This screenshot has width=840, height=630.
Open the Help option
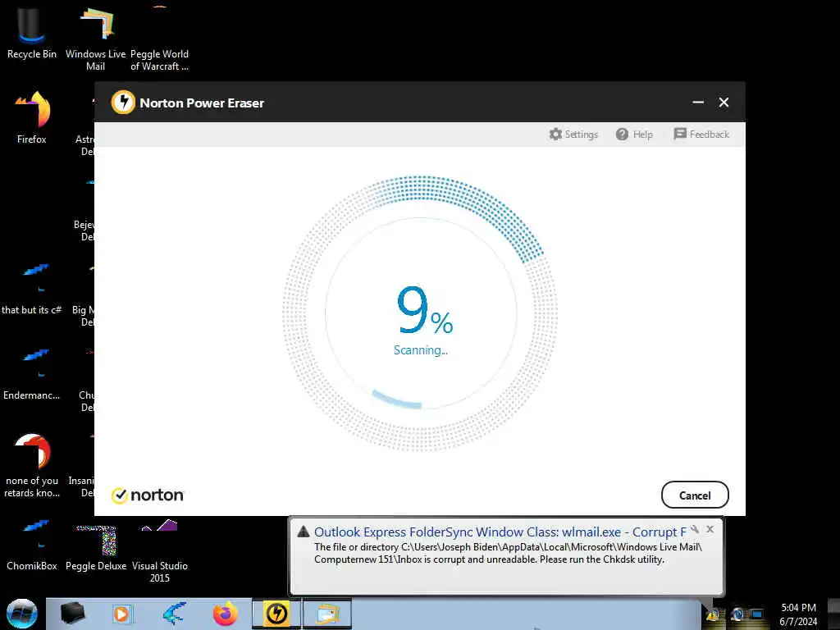click(x=634, y=134)
